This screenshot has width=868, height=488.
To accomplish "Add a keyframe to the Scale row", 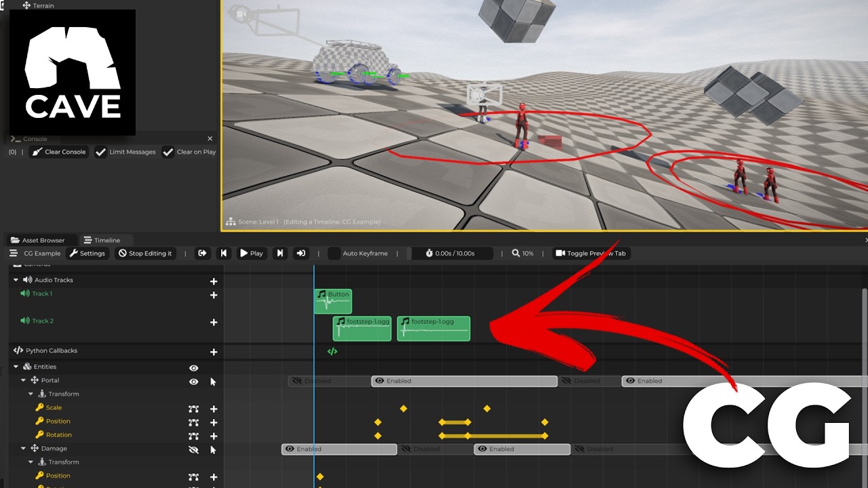I will pyautogui.click(x=214, y=409).
